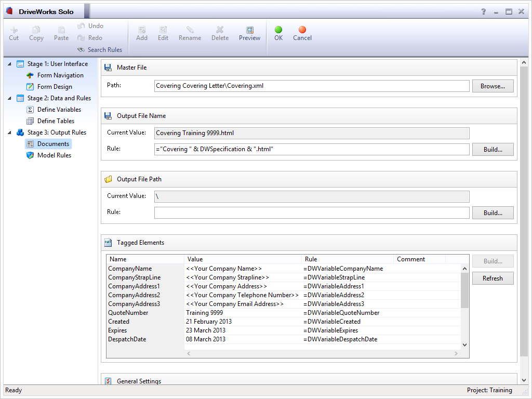Click the Copy toolbar icon

[36, 30]
